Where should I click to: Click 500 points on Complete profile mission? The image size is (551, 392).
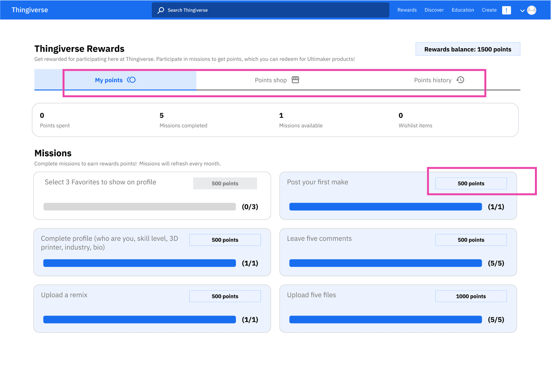pos(225,240)
